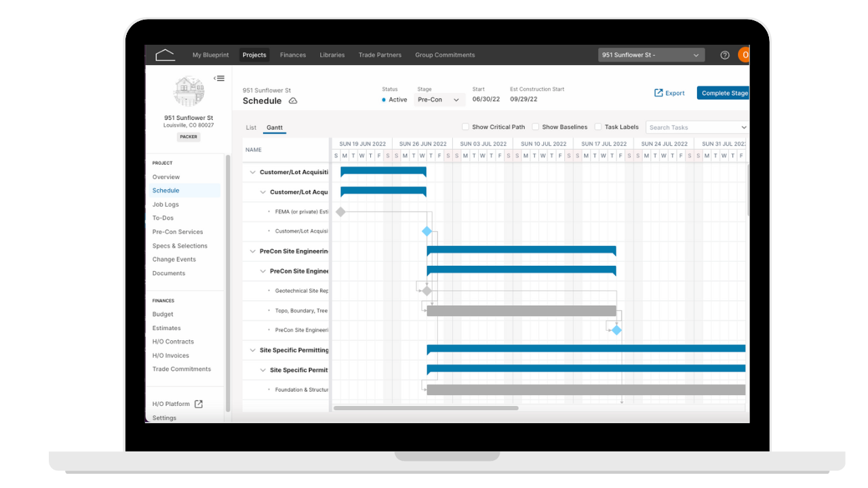Open Finances in top navigation
The width and height of the screenshot is (868, 488).
293,55
